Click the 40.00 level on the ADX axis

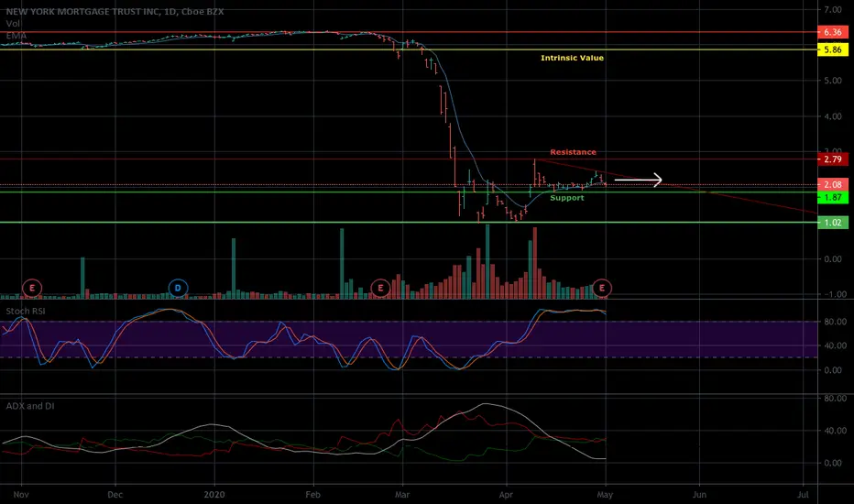(x=836, y=431)
